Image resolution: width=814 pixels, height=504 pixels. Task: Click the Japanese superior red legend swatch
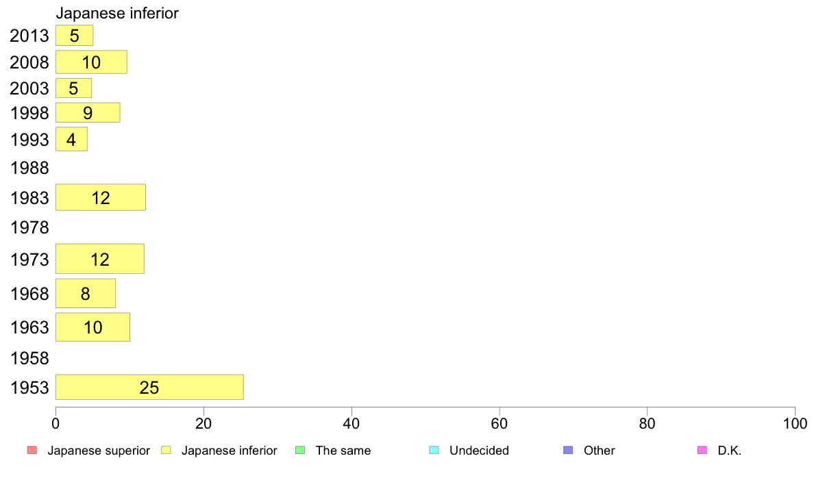point(32,450)
